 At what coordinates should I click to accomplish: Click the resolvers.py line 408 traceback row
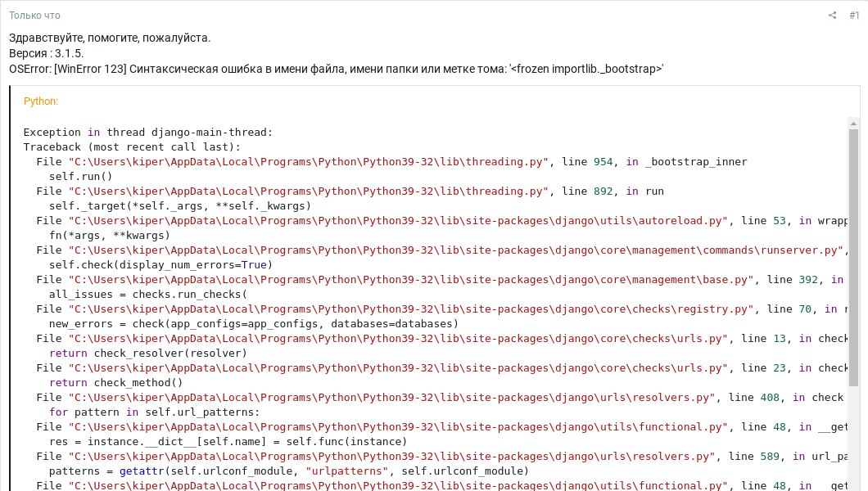coord(440,398)
